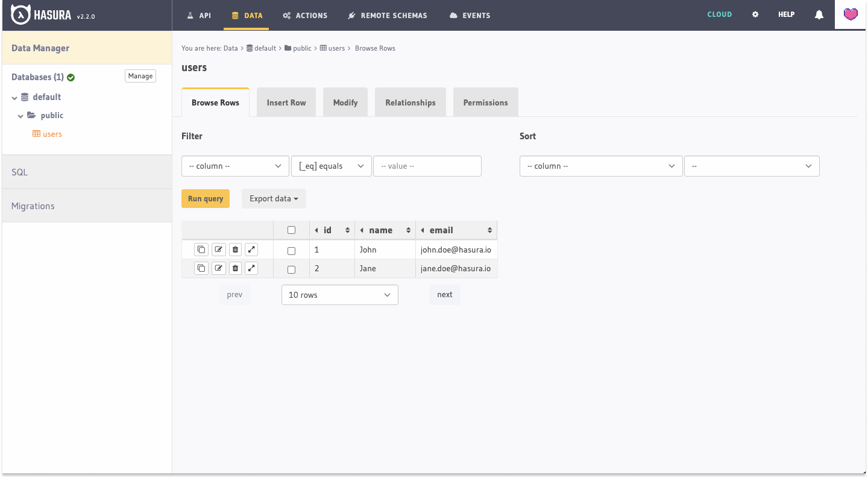This screenshot has height=478, width=868.
Task: Switch to the Permissions tab
Action: click(x=485, y=102)
